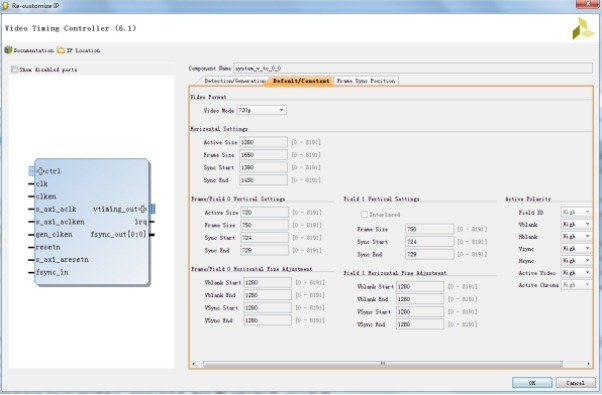Open the Vblank polarity dropdown
The image size is (602, 395).
(x=576, y=224)
